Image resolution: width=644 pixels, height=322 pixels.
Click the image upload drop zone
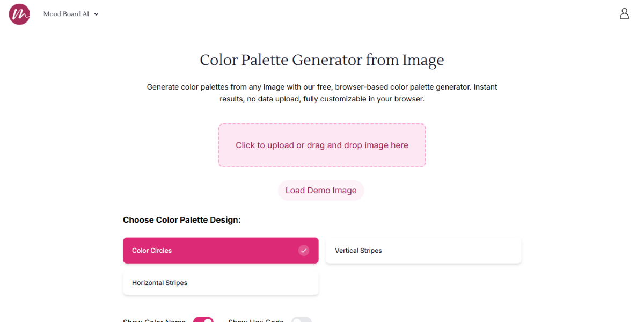tap(321, 145)
